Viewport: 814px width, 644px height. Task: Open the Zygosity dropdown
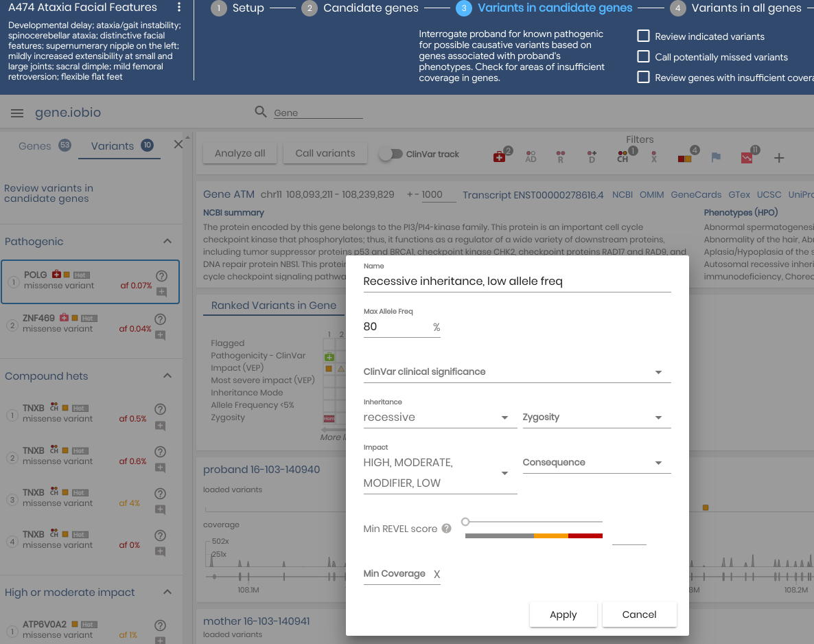(x=658, y=417)
